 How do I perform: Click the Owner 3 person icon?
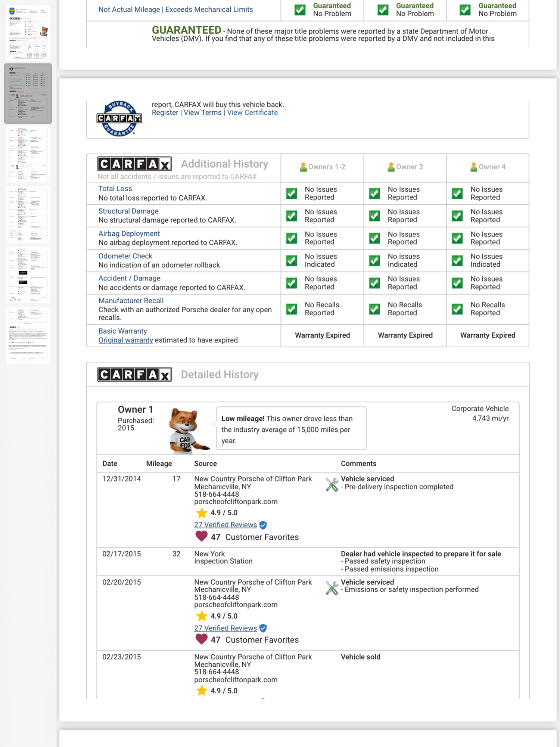coord(391,167)
